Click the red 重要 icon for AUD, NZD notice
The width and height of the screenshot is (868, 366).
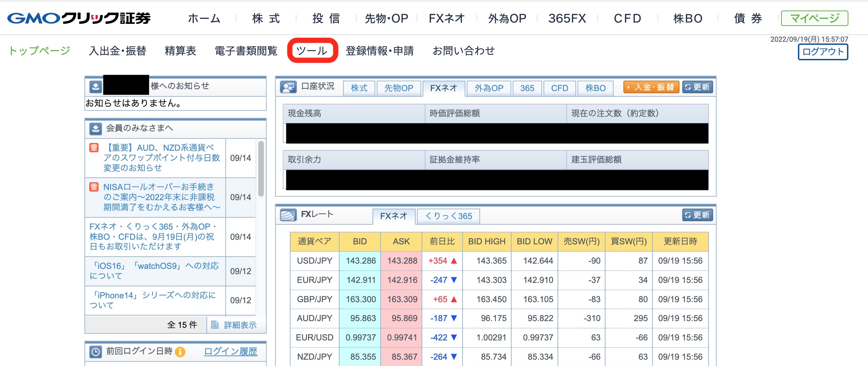click(94, 148)
